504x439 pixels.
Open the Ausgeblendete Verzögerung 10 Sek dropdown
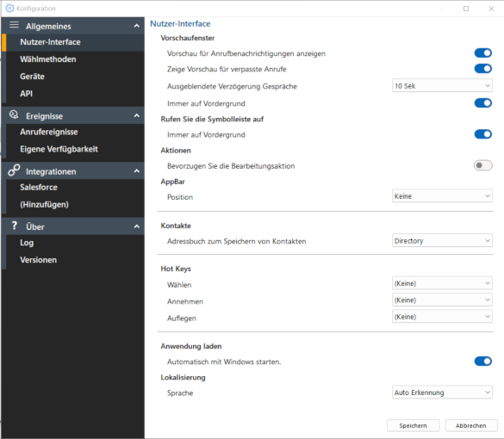pyautogui.click(x=442, y=86)
